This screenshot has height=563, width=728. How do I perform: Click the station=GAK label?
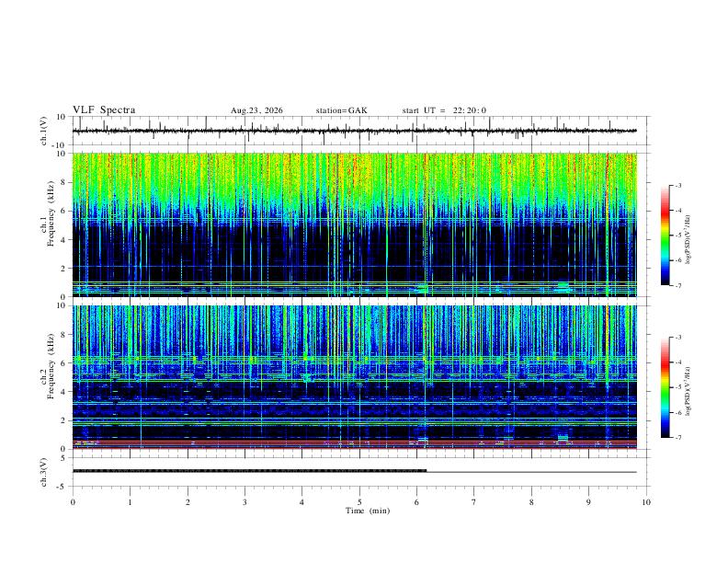(341, 110)
